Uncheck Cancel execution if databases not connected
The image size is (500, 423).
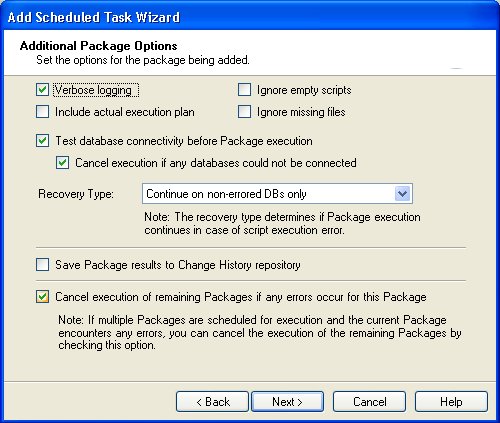coord(62,163)
